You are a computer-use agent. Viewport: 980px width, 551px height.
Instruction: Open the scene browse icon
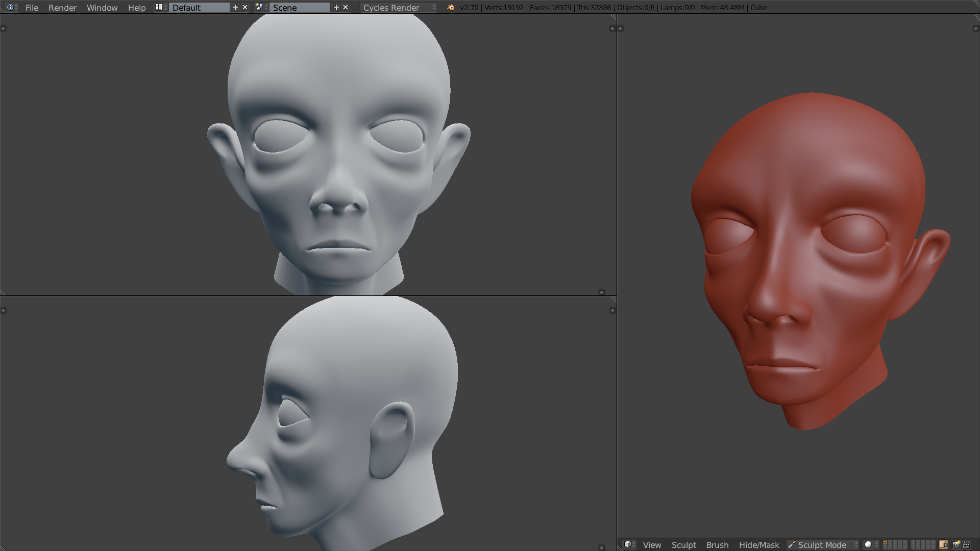coord(261,7)
